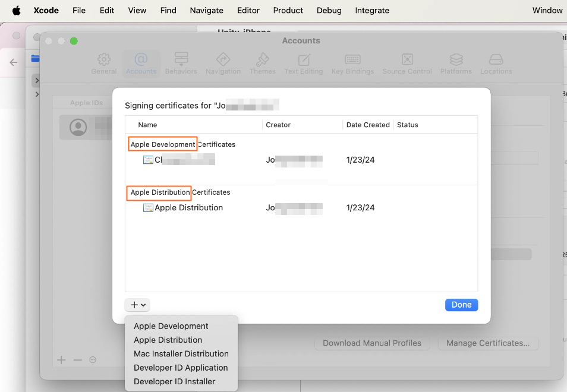This screenshot has width=567, height=392.
Task: Open Text Editing settings tab
Action: tap(304, 64)
